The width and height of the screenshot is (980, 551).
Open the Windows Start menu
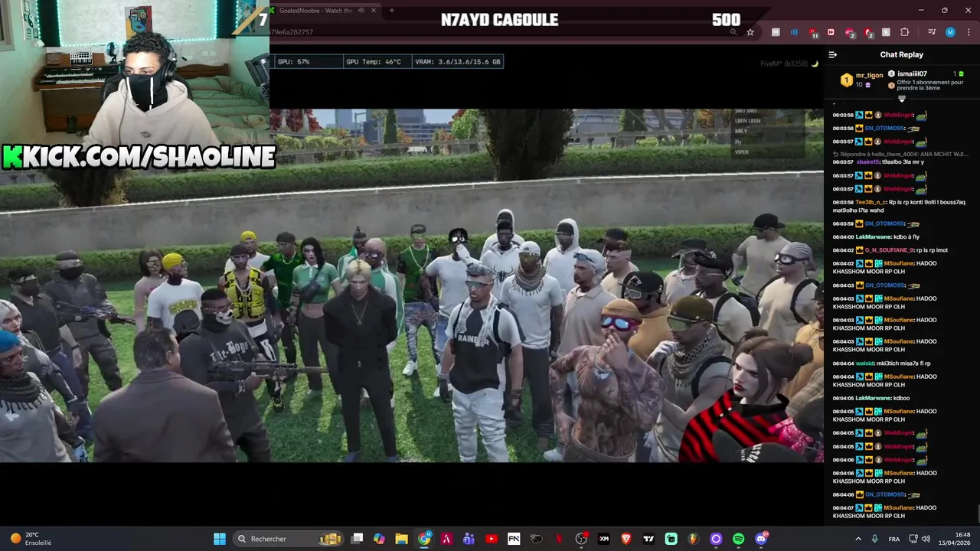[x=220, y=539]
